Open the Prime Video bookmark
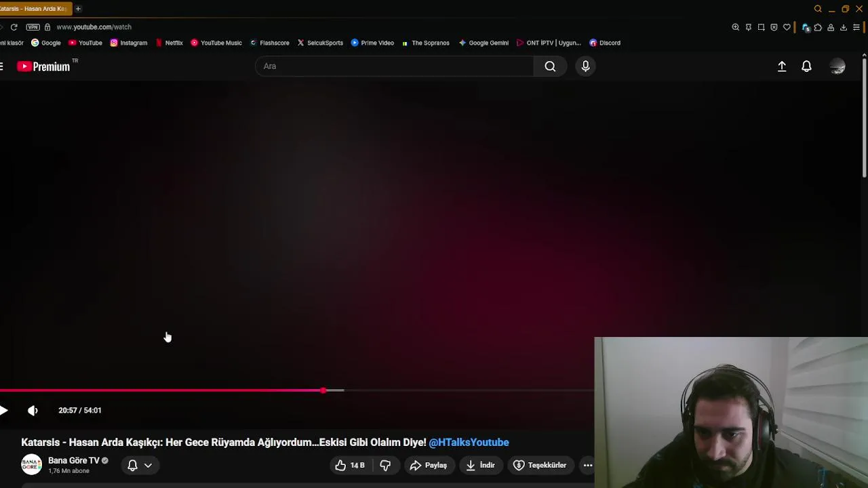This screenshot has height=488, width=868. click(372, 43)
